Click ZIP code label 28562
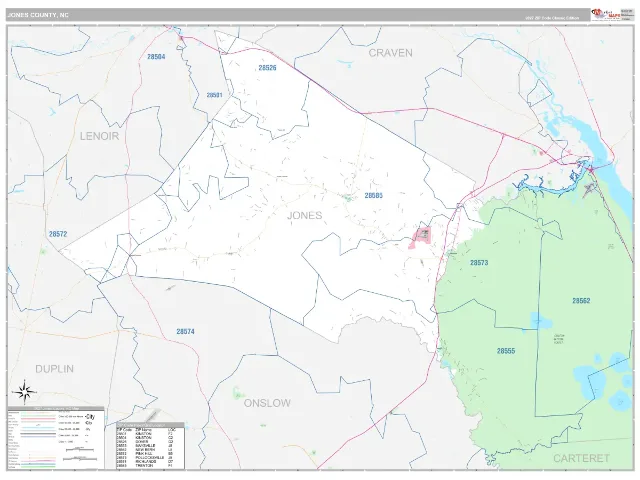Image resolution: width=640 pixels, height=480 pixels. [581, 300]
